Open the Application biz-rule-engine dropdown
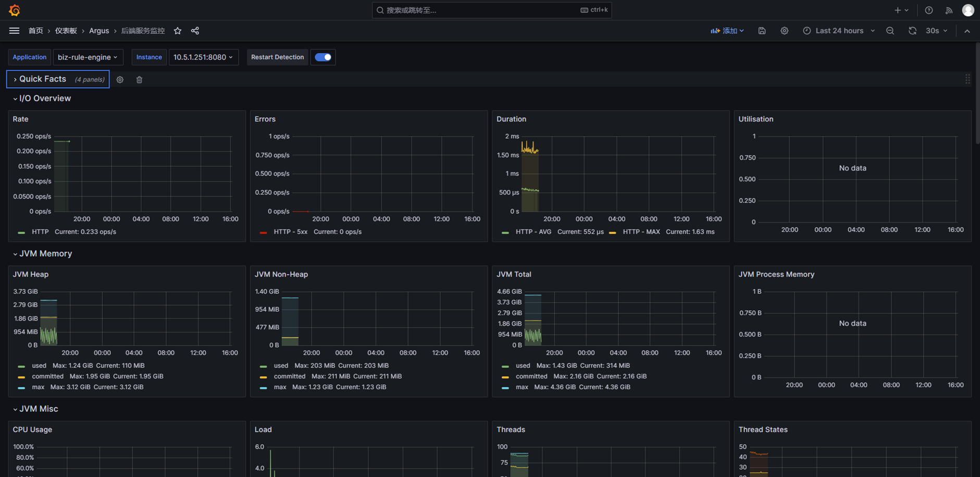Screen dimensions: 980x477 point(88,57)
